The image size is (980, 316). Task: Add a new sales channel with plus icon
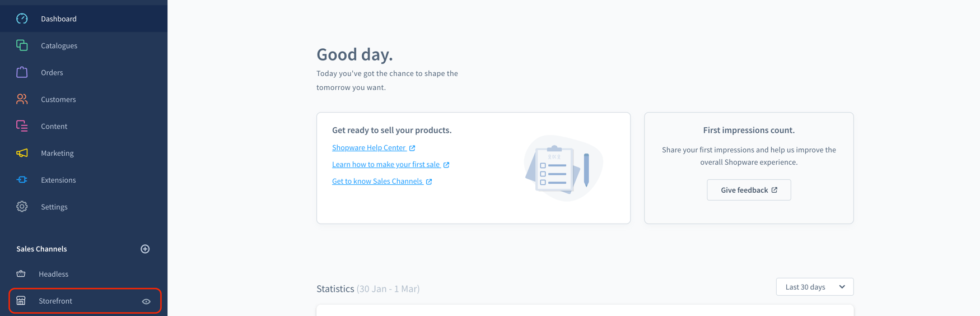click(x=145, y=249)
